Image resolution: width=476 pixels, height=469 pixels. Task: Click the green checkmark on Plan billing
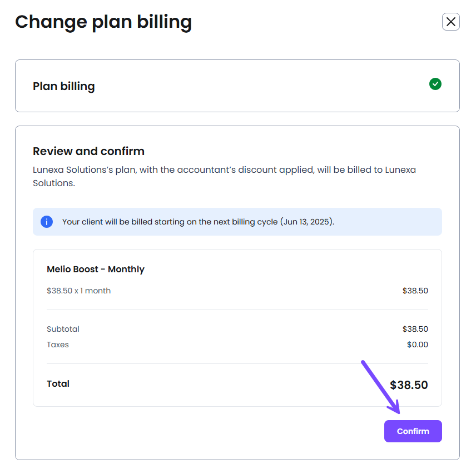click(435, 84)
